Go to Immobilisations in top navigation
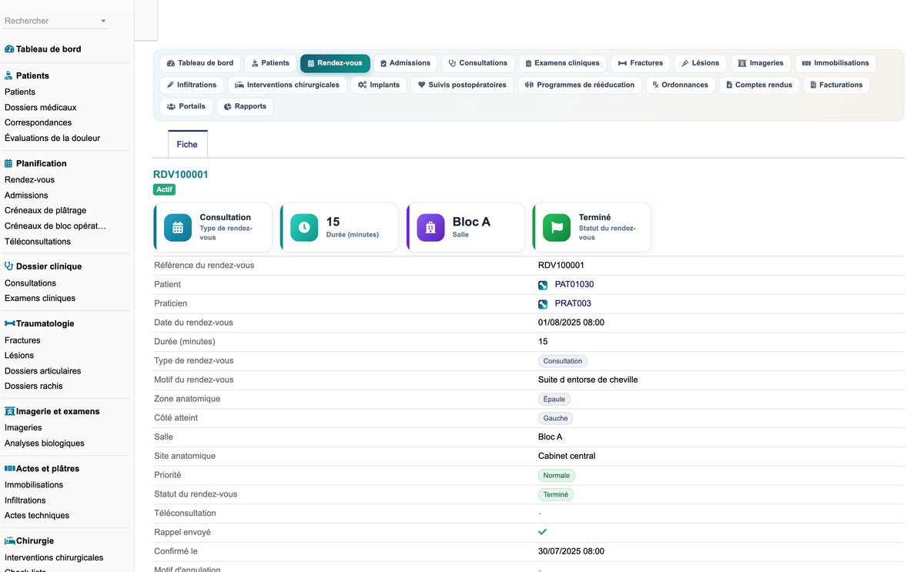924x572 pixels. (x=835, y=63)
